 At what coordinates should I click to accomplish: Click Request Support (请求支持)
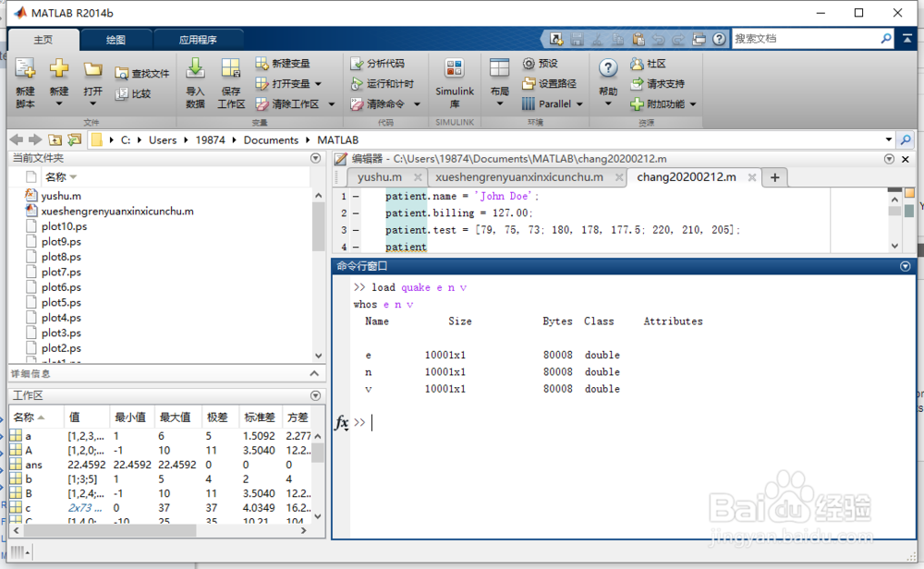coord(657,84)
